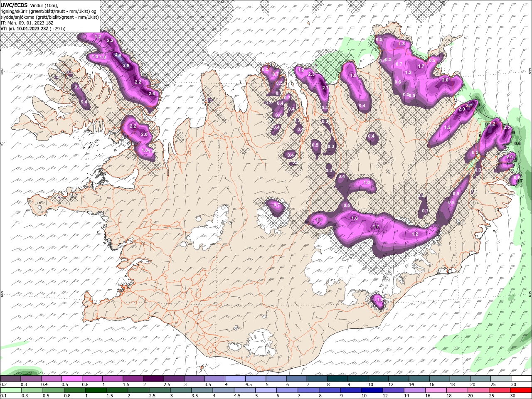Click the lower-row violet swatch labeled 12
The image size is (532, 399).
click(x=393, y=390)
